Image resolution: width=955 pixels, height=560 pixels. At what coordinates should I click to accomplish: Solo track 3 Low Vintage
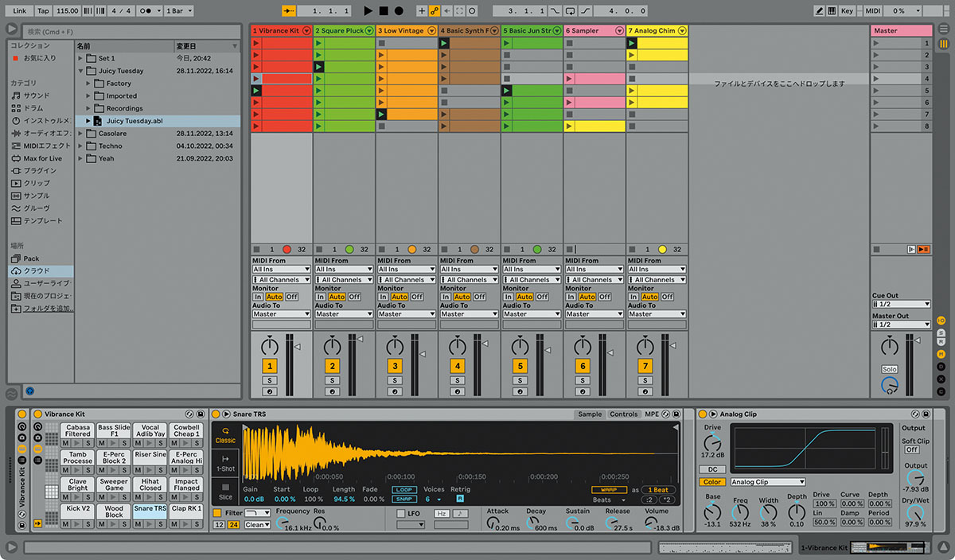tap(395, 381)
